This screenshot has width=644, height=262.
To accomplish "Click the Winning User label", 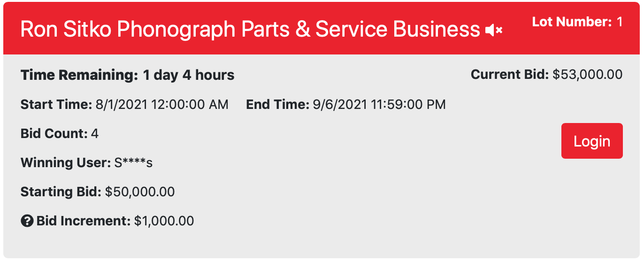I will (x=65, y=163).
